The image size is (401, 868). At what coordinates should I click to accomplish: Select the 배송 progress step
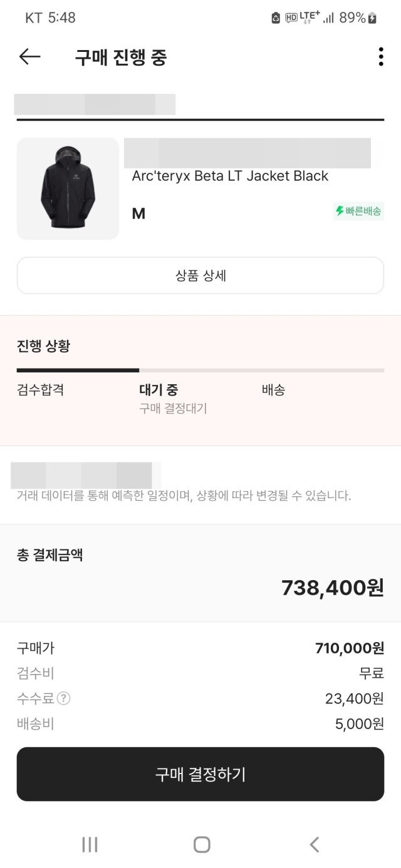271,390
